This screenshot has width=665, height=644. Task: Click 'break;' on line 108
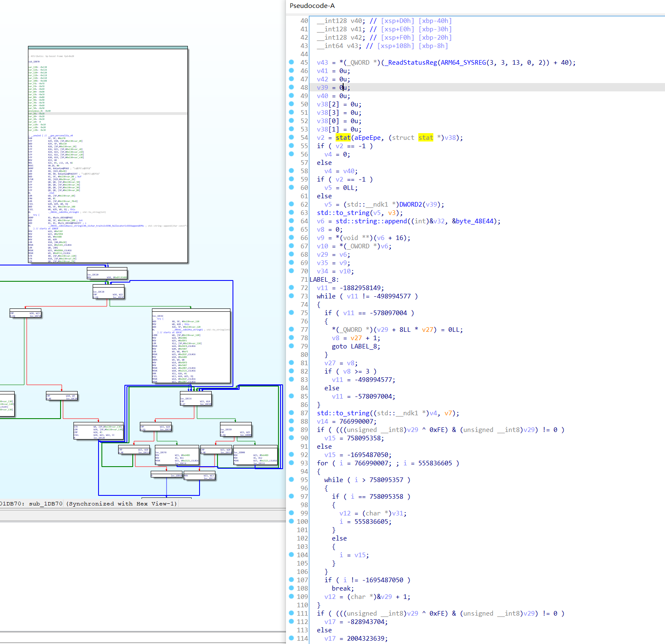click(343, 588)
